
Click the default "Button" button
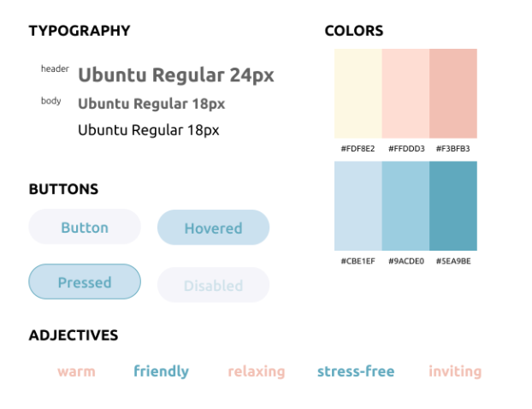pos(85,228)
